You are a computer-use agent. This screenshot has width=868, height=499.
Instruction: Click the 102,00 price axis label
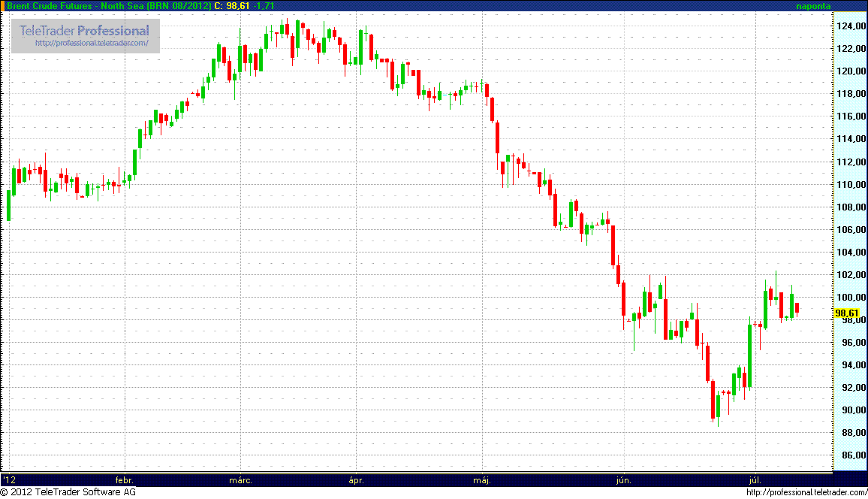pos(851,275)
